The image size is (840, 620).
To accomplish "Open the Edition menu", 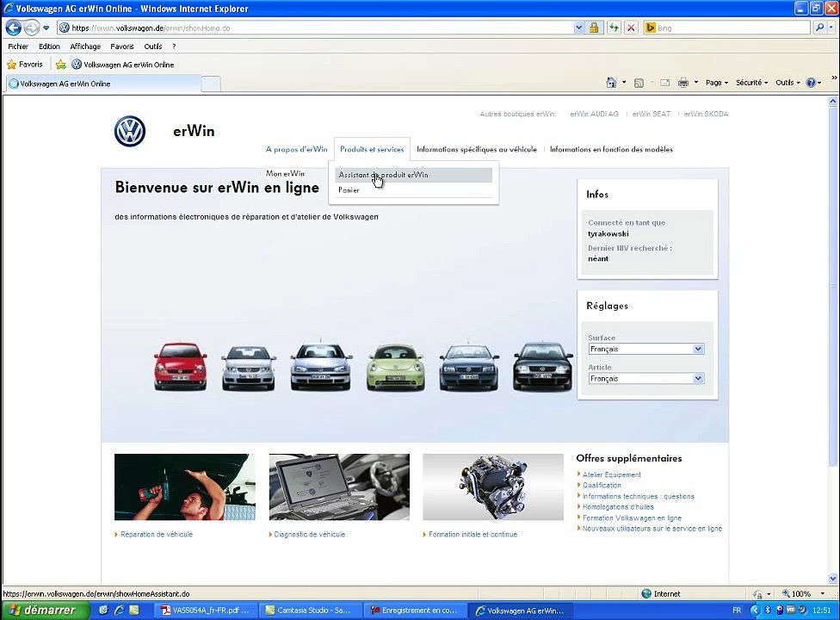I will click(x=49, y=46).
